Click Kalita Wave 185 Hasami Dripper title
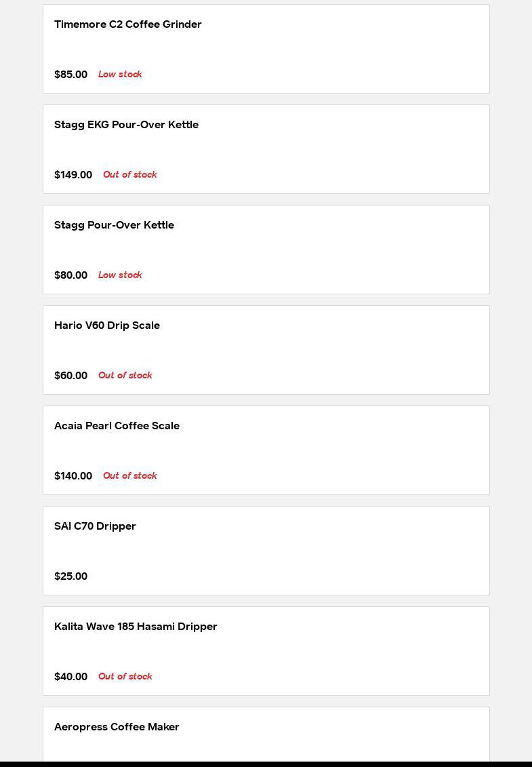The height and width of the screenshot is (767, 532). (x=136, y=627)
